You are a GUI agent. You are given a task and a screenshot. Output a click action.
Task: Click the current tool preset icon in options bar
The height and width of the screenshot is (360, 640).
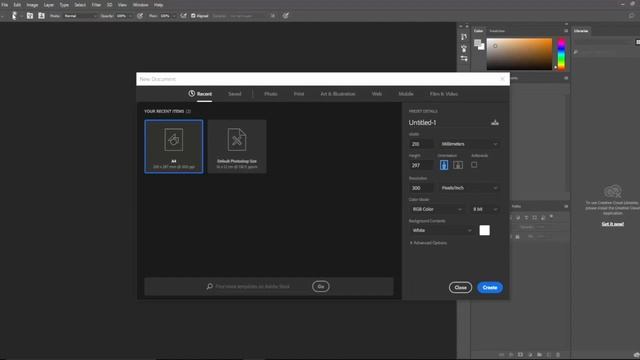pos(14,16)
